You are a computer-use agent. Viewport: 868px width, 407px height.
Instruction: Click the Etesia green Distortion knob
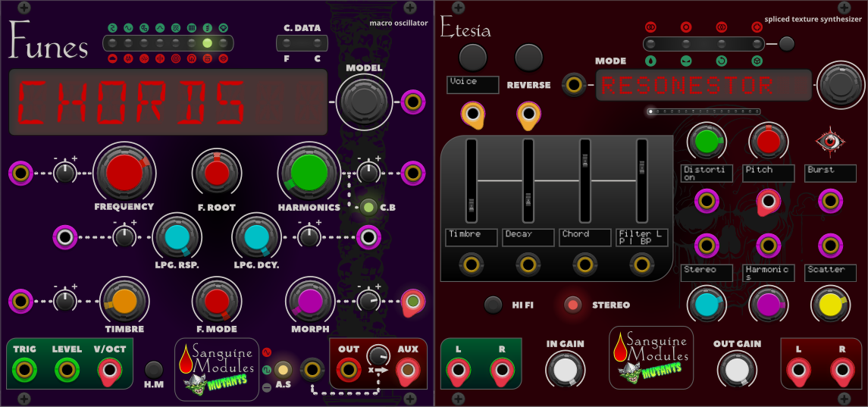(x=706, y=141)
